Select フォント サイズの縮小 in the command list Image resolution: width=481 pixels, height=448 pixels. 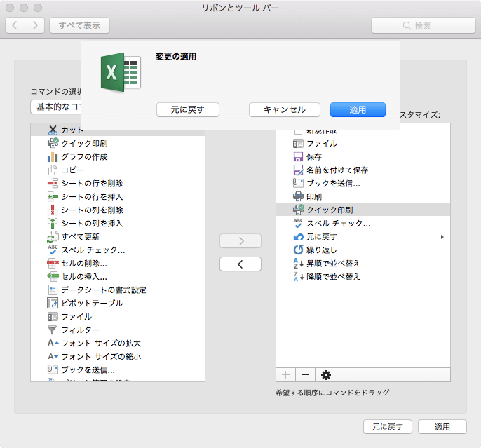point(100,356)
